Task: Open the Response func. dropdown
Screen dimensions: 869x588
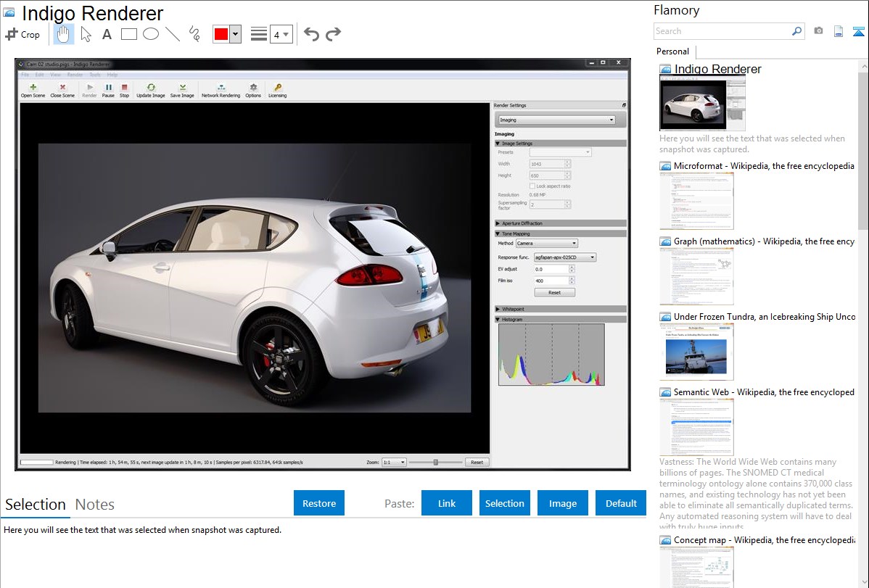Action: 565,257
